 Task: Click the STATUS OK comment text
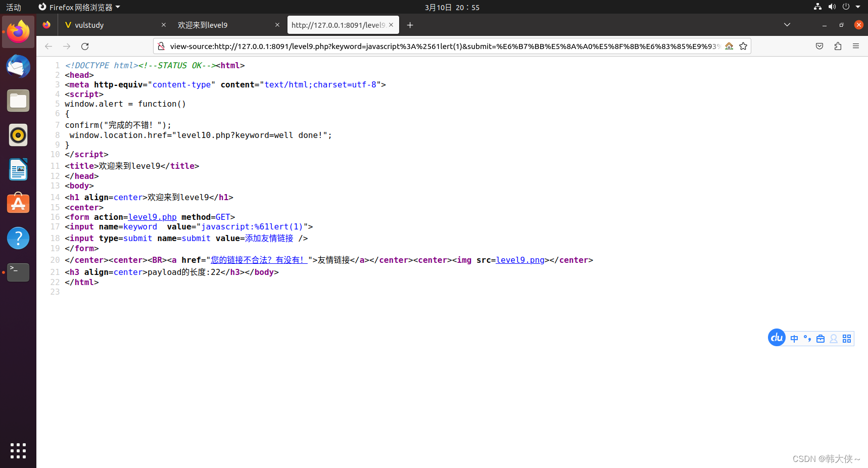tap(177, 65)
